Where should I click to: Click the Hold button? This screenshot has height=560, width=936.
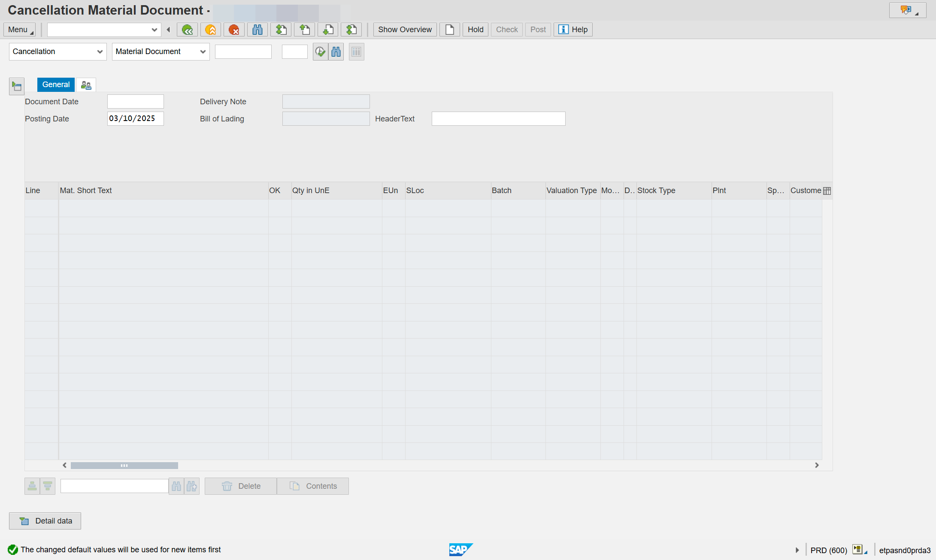[476, 30]
